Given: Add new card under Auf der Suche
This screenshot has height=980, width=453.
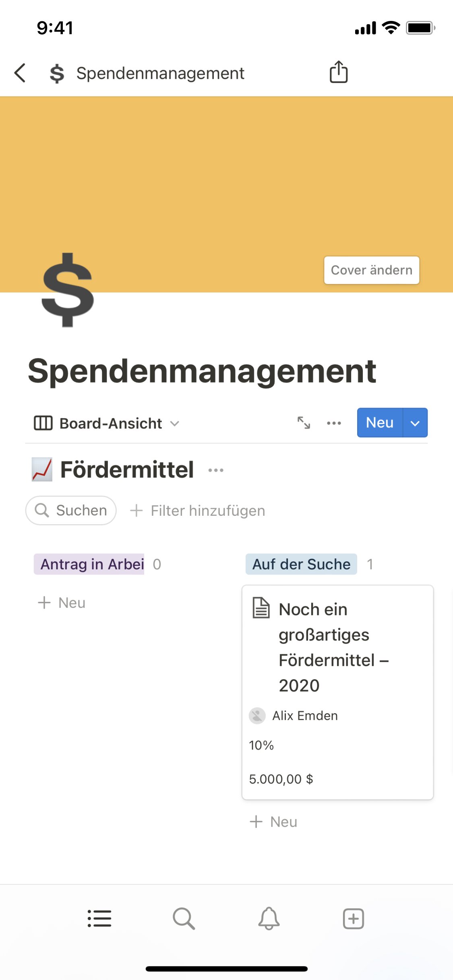Looking at the screenshot, I should click(274, 821).
